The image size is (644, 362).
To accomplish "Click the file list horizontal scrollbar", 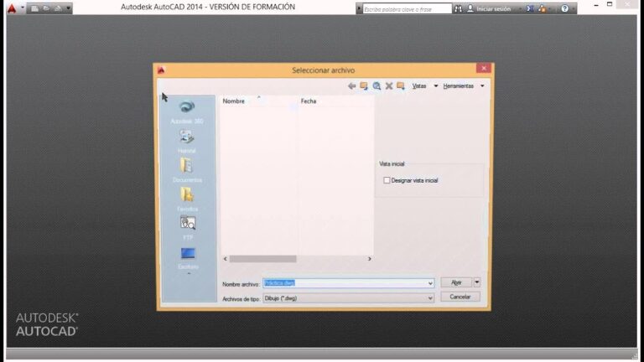I will [x=263, y=259].
